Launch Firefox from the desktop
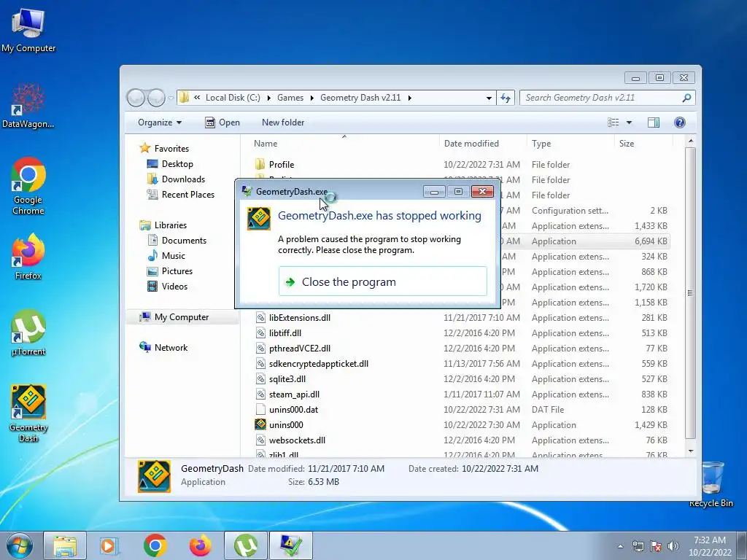Viewport: 747px width, 560px height. coord(28,256)
